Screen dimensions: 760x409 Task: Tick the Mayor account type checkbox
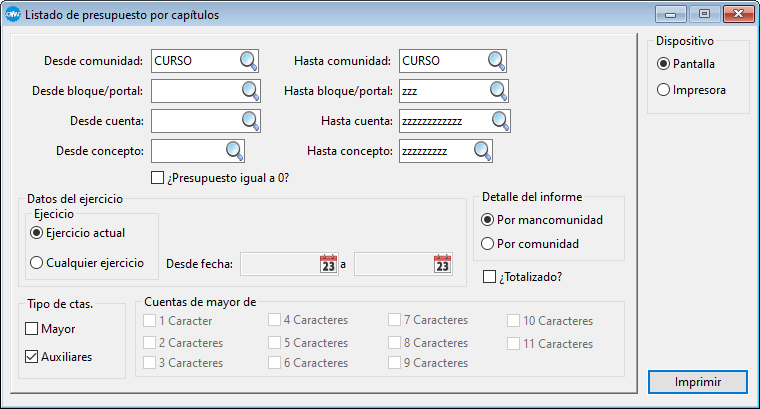pos(32,329)
